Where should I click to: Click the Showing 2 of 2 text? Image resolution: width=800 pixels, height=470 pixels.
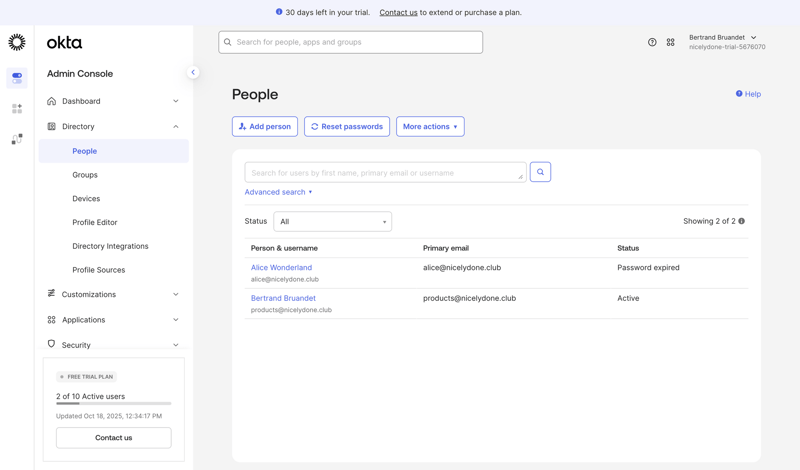[x=709, y=221]
